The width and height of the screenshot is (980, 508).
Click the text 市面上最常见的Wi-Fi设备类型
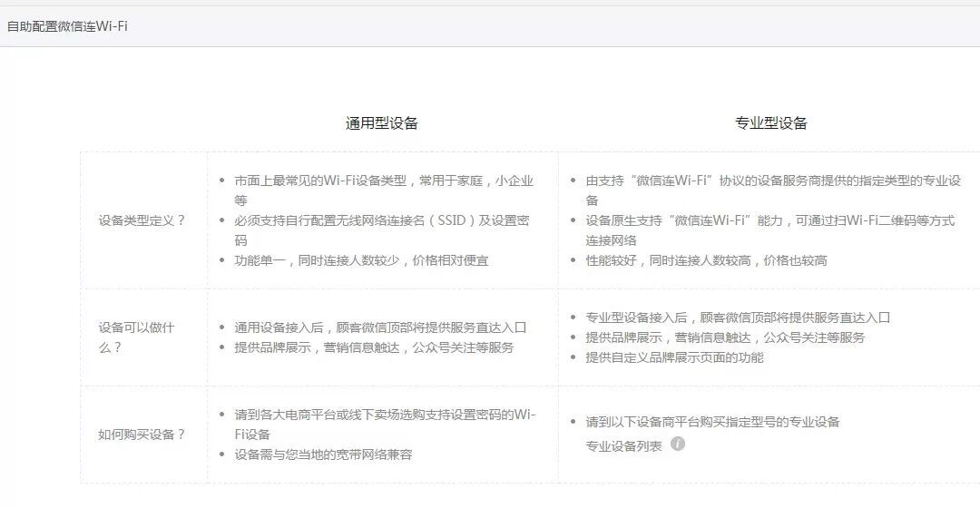320,181
